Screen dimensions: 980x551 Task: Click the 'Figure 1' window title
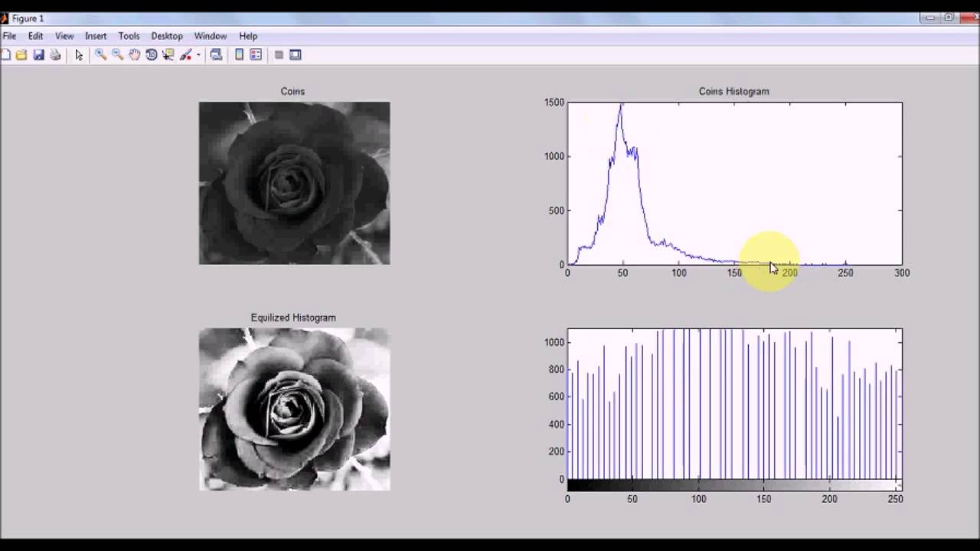[28, 18]
